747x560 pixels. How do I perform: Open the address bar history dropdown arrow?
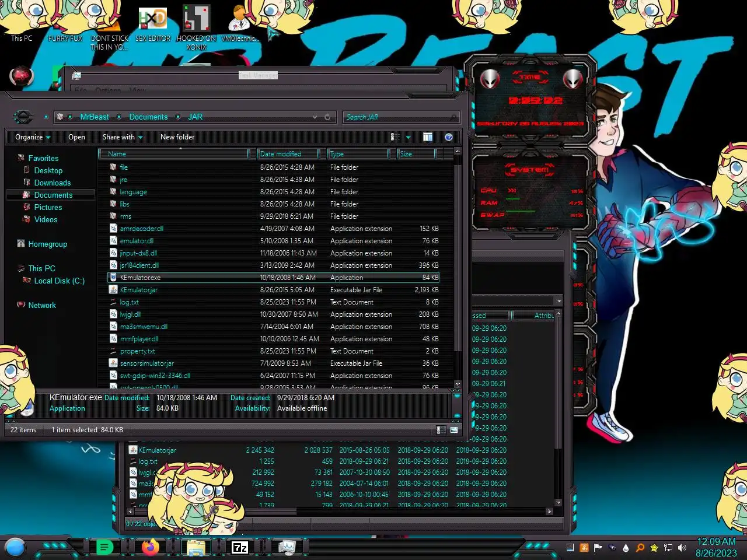tap(315, 117)
